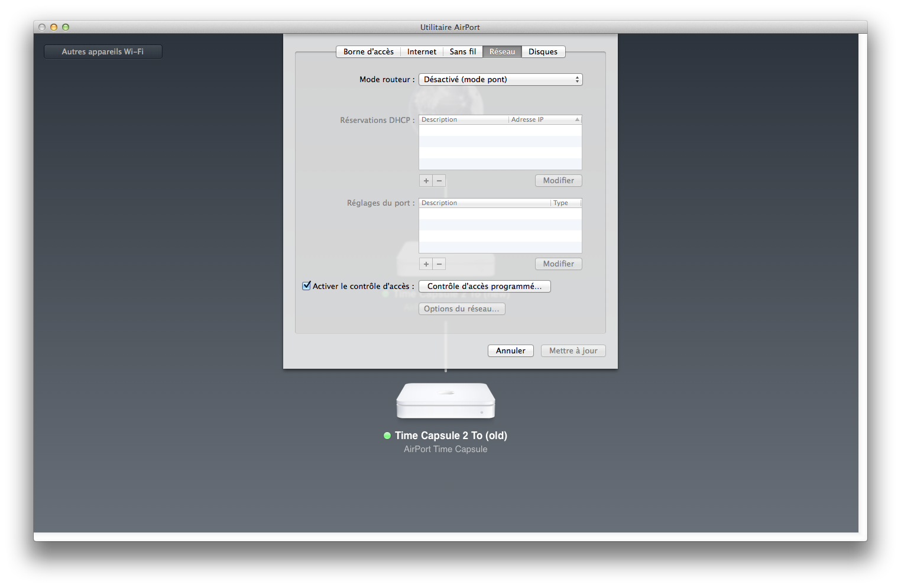This screenshot has width=901, height=588.
Task: Click Mettre à jour button
Action: [573, 351]
